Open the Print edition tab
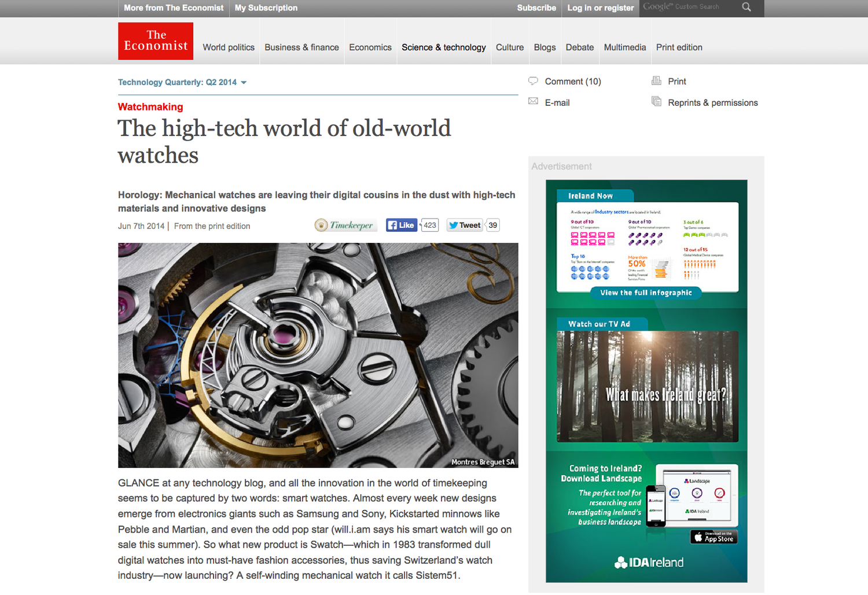Viewport: 868px width, 595px height. coord(679,47)
